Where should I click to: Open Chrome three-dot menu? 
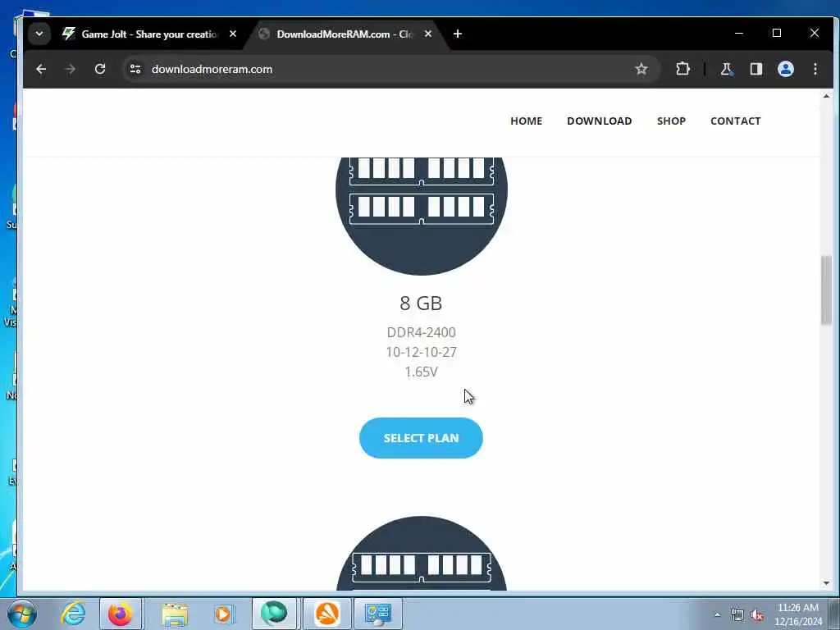815,69
